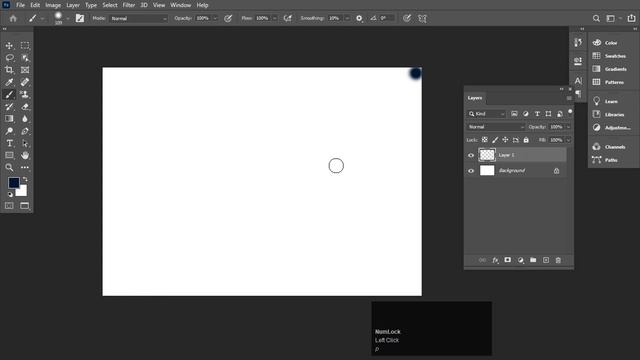Select the Lasso tool

(9, 58)
